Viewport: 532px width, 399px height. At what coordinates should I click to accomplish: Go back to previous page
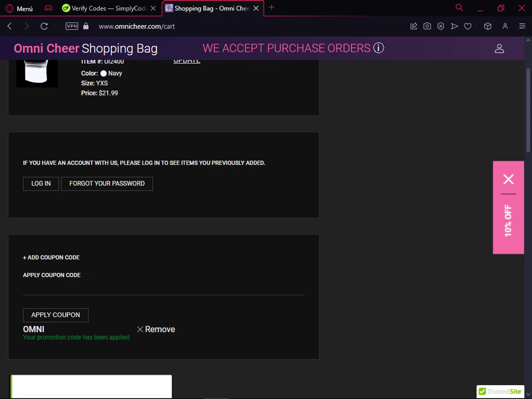tap(10, 26)
